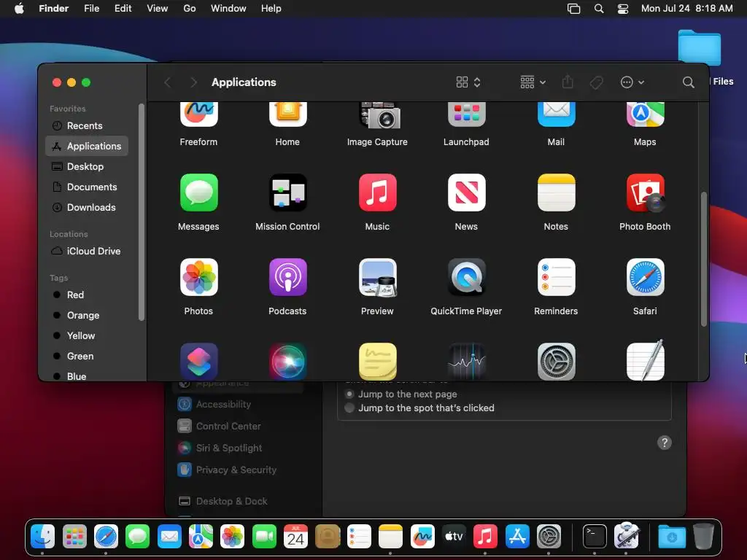Open the Reminders app in Finder window
This screenshot has height=560, width=747.
[x=556, y=277]
